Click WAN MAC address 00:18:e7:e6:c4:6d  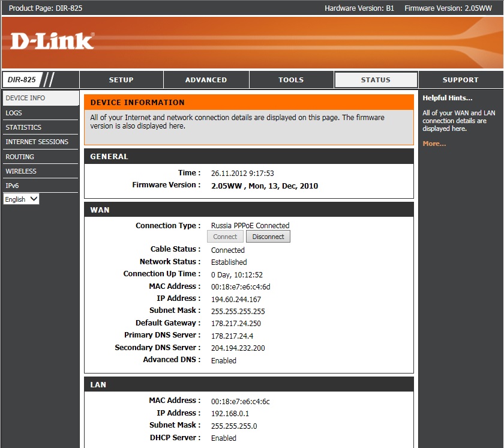click(241, 286)
